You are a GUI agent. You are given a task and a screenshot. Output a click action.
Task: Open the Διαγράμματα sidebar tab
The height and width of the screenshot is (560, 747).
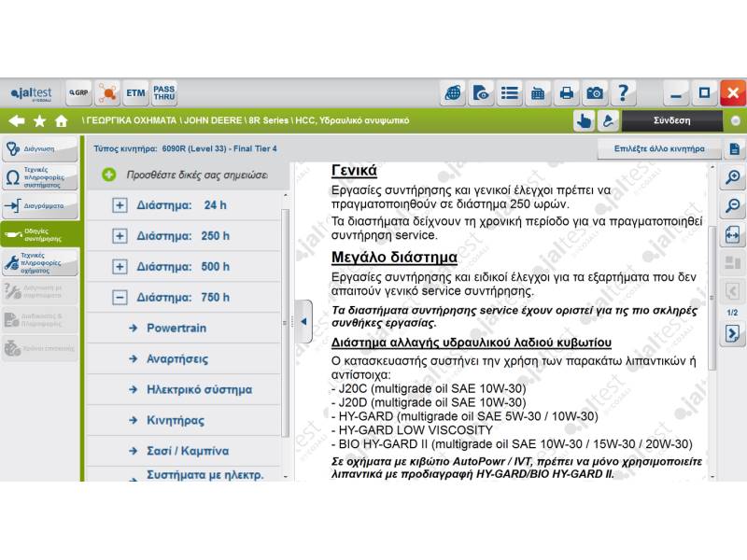pyautogui.click(x=39, y=206)
